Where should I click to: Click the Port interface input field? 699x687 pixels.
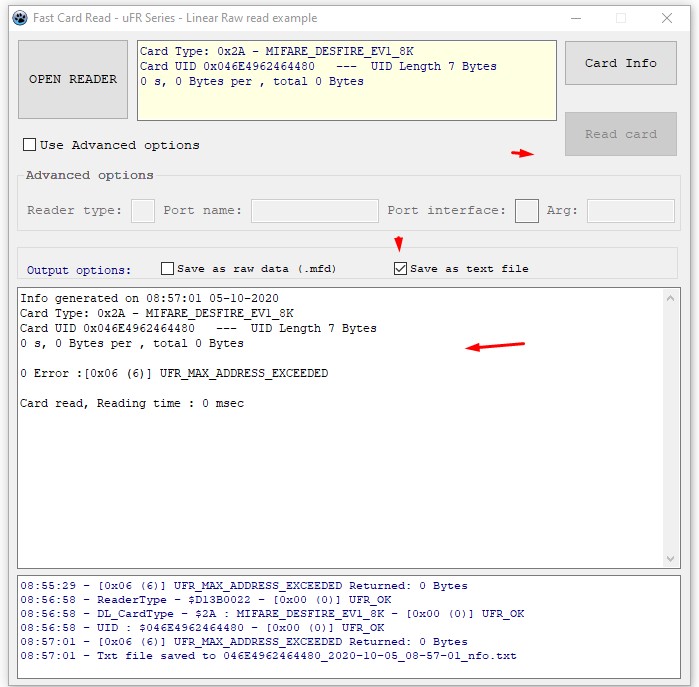point(526,211)
